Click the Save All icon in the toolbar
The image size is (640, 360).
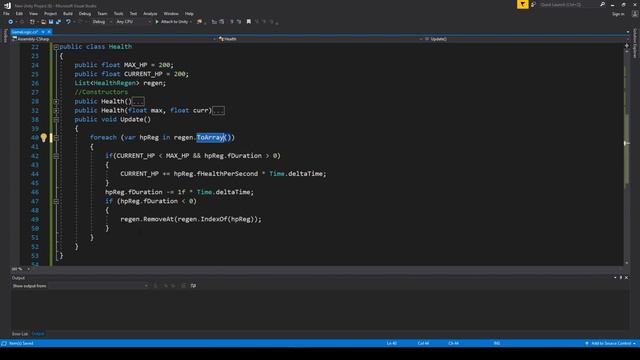coord(58,22)
